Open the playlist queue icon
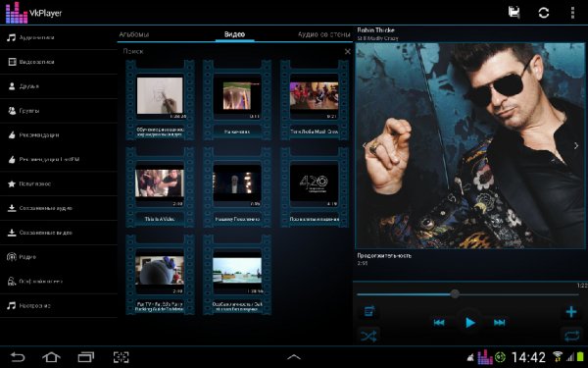Image resolution: width=588 pixels, height=368 pixels. point(369,312)
